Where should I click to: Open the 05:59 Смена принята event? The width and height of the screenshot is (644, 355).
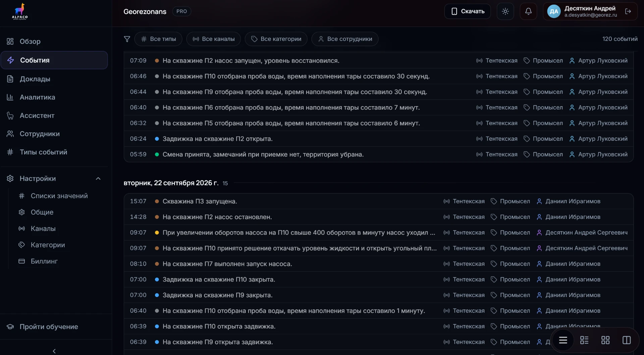(x=379, y=155)
